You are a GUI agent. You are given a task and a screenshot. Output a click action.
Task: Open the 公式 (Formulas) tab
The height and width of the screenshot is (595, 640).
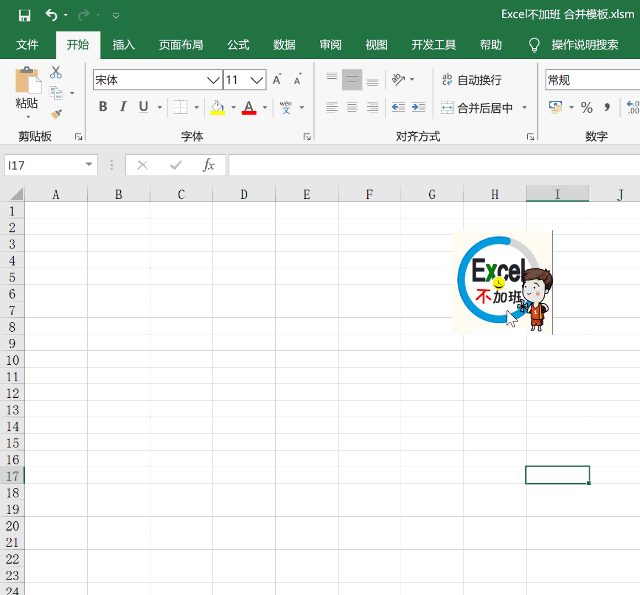[238, 45]
